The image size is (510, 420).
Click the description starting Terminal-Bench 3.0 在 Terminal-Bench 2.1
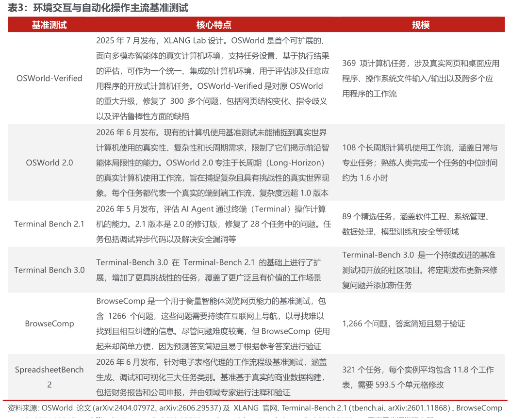(209, 270)
